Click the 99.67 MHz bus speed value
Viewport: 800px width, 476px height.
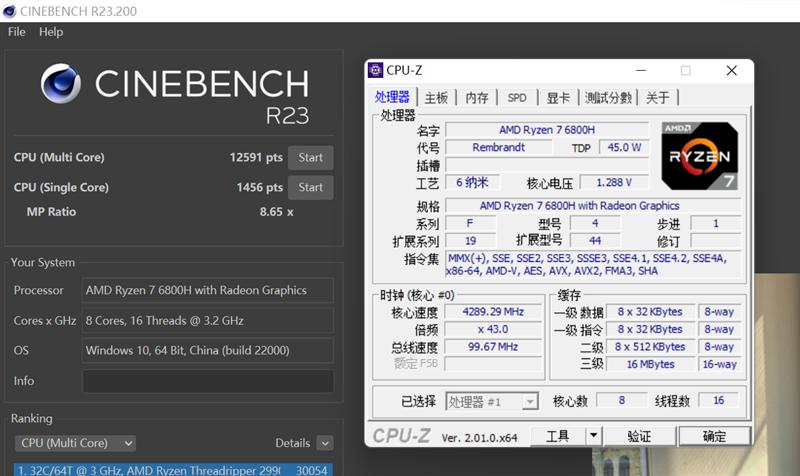493,347
